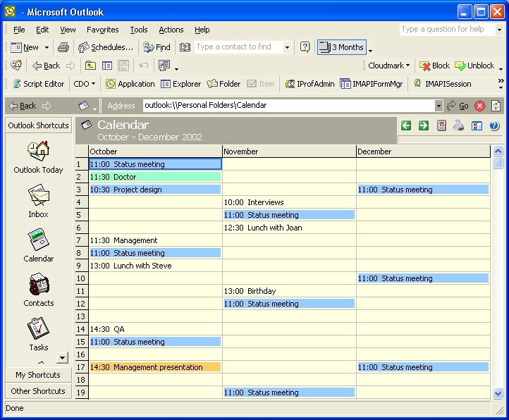Click the Refresh icon in address bar
The width and height of the screenshot is (509, 420).
click(496, 106)
